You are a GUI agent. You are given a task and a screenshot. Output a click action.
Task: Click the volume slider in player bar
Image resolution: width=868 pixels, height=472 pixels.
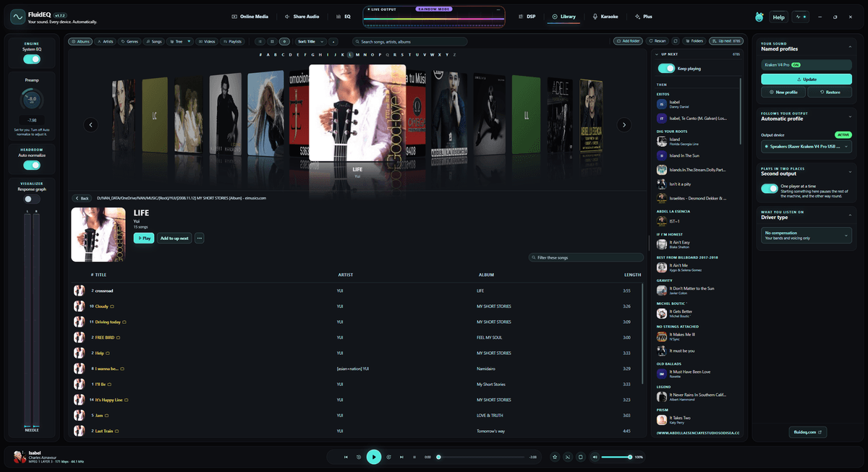[x=616, y=457]
